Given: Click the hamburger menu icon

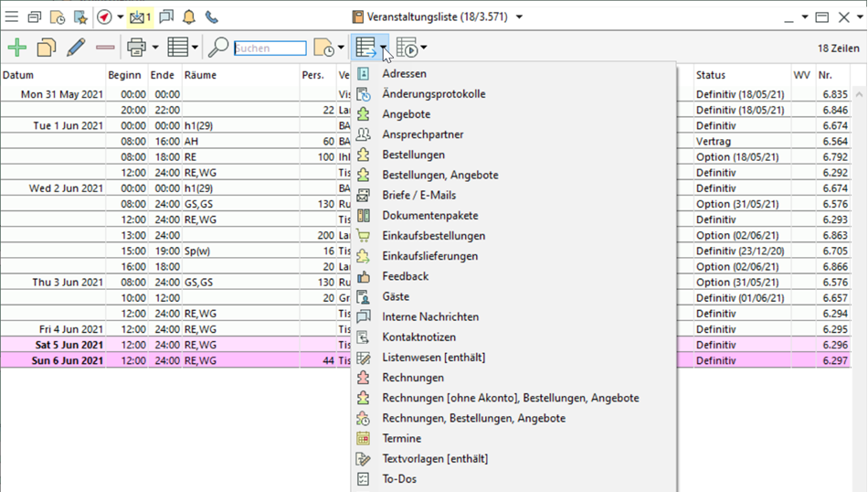Looking at the screenshot, I should pyautogui.click(x=11, y=16).
